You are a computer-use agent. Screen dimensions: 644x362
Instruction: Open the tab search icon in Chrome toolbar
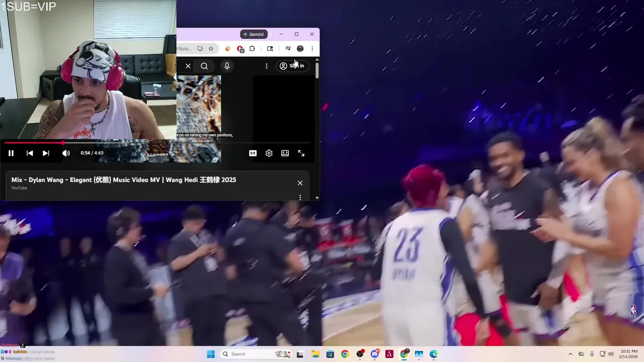(x=270, y=49)
